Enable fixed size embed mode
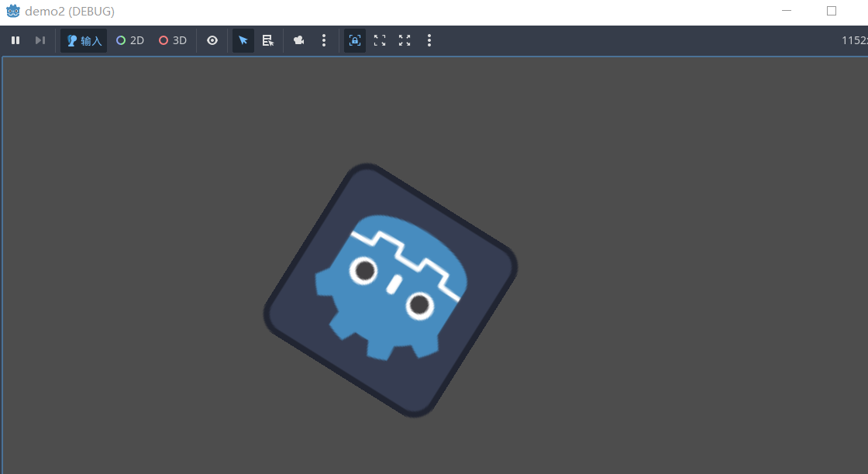This screenshot has width=868, height=474. [x=355, y=40]
